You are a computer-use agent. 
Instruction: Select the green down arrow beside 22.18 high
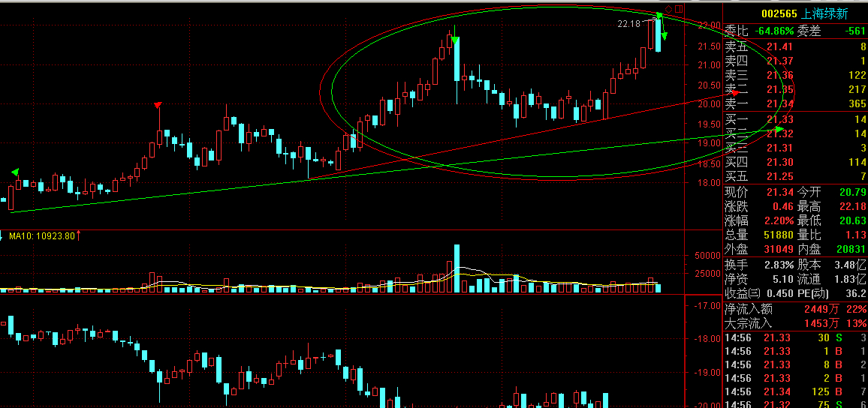tap(664, 36)
